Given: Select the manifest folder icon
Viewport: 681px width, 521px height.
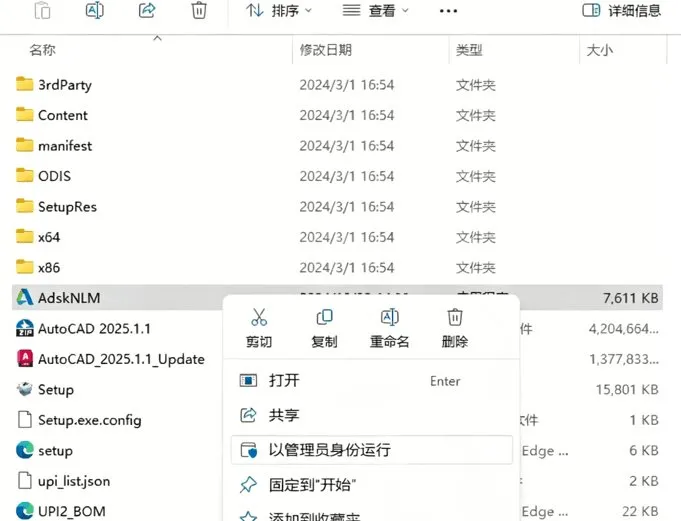Looking at the screenshot, I should 24,145.
